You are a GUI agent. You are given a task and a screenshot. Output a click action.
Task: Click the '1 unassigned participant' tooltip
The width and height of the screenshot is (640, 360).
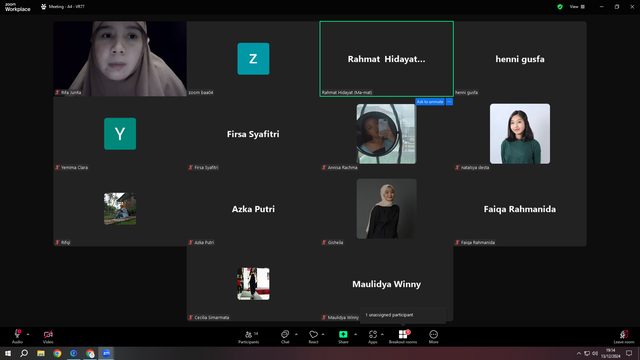coord(403,315)
